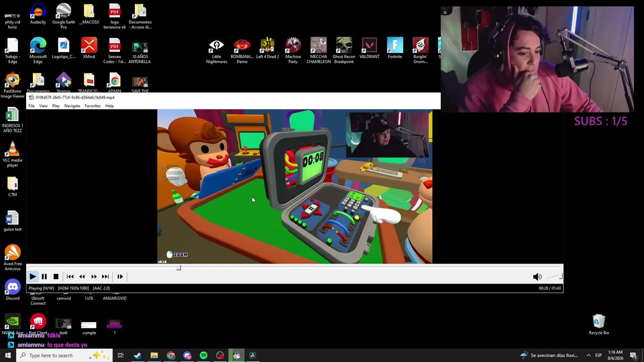644x362 pixels.
Task: Open Spotify from the taskbar
Action: (204, 355)
